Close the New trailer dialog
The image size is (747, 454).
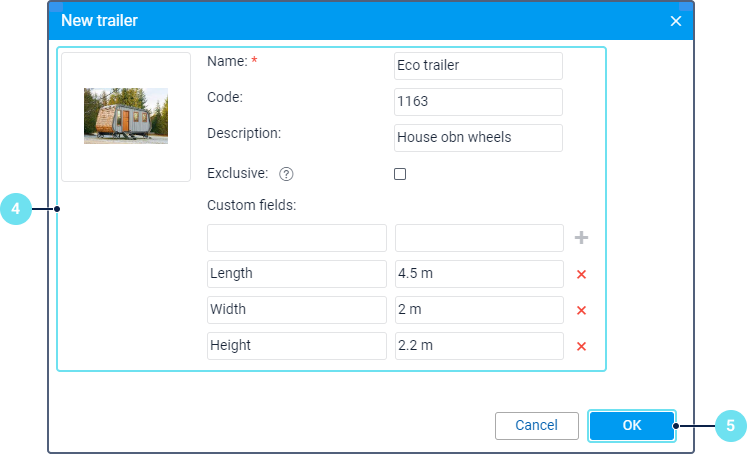click(676, 20)
